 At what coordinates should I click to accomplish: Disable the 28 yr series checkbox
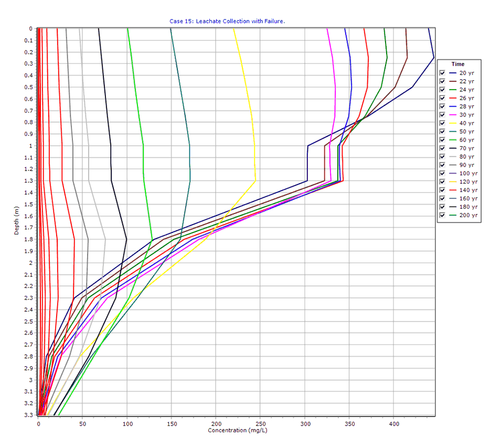(442, 106)
